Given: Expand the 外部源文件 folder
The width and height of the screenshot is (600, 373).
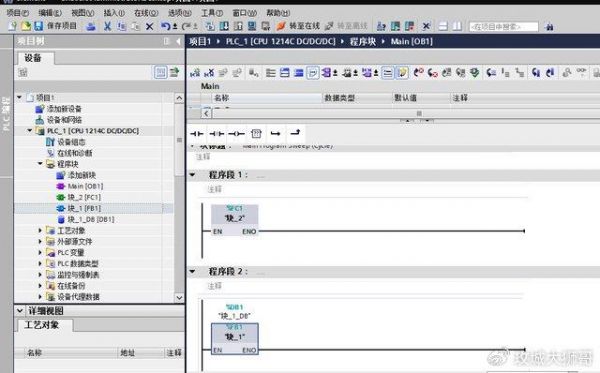Looking at the screenshot, I should point(40,241).
